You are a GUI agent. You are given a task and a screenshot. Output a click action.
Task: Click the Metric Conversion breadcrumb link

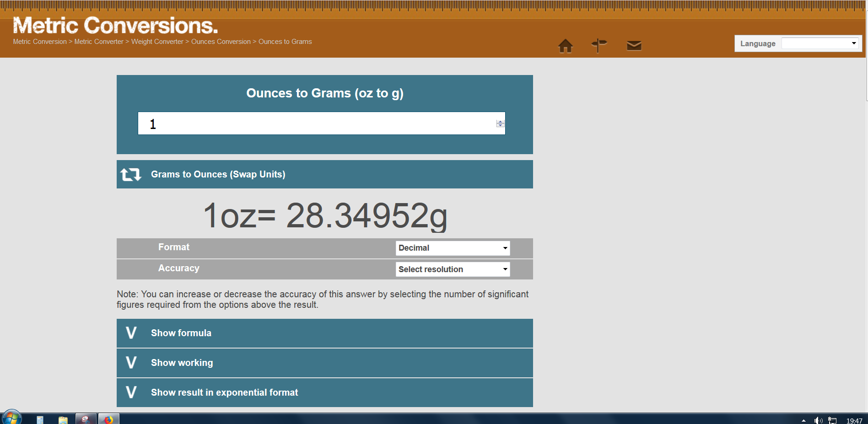point(40,42)
